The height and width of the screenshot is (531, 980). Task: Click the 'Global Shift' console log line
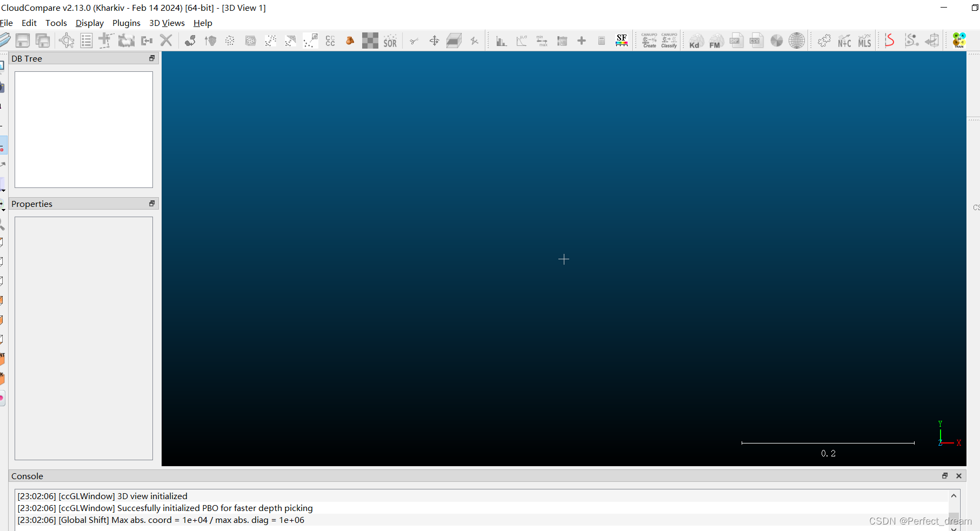[161, 520]
